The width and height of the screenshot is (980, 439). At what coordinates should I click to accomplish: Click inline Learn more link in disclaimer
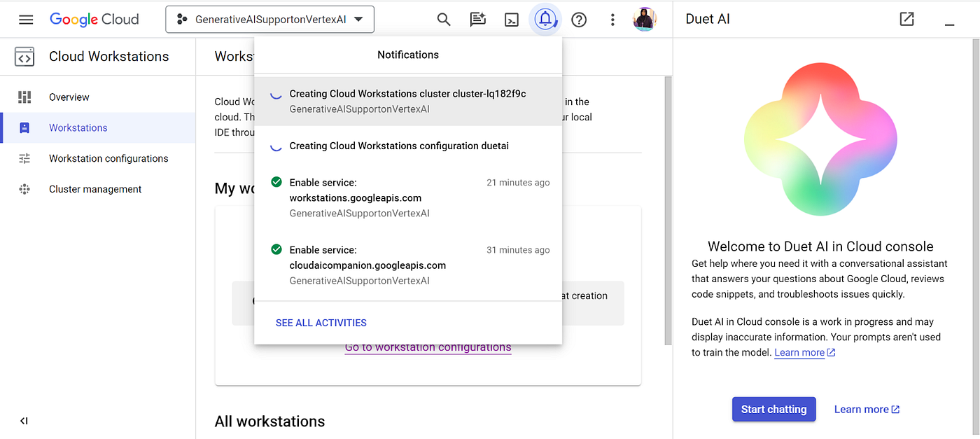click(805, 353)
